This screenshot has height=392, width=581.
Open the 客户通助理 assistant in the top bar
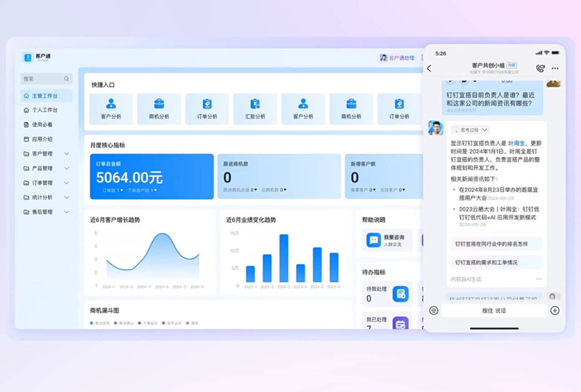(x=397, y=58)
